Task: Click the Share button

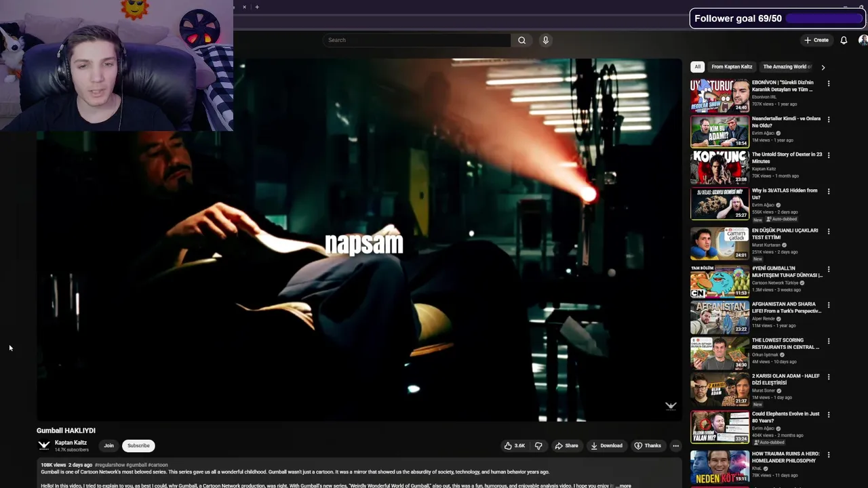Action: [x=566, y=446]
